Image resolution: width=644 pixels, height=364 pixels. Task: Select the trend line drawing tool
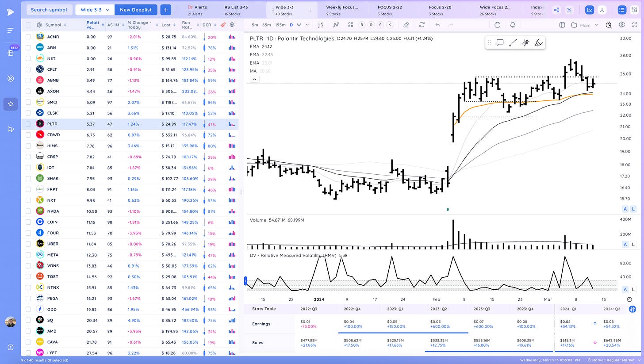(x=513, y=42)
